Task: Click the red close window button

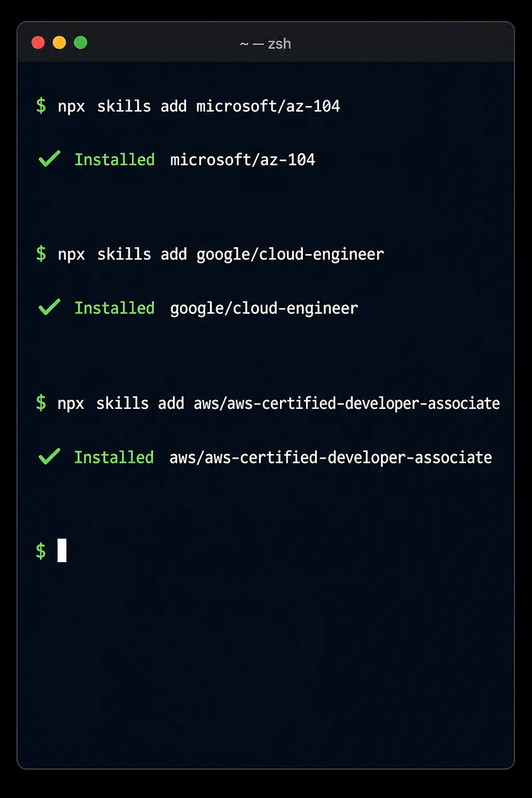Action: (x=38, y=43)
